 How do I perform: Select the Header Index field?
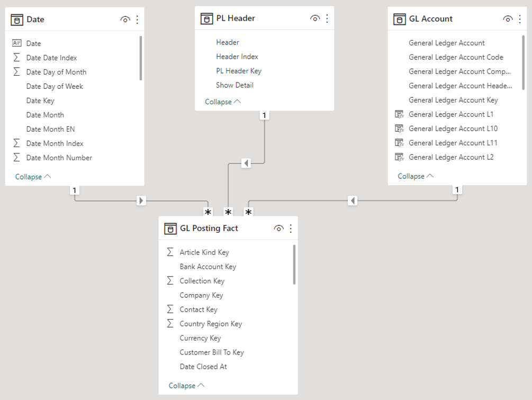(x=237, y=57)
